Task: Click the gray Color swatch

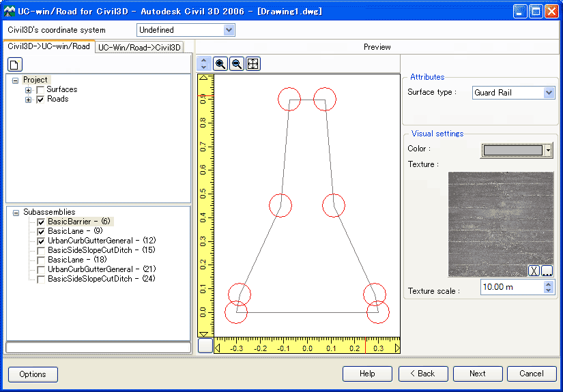Action: pos(512,151)
